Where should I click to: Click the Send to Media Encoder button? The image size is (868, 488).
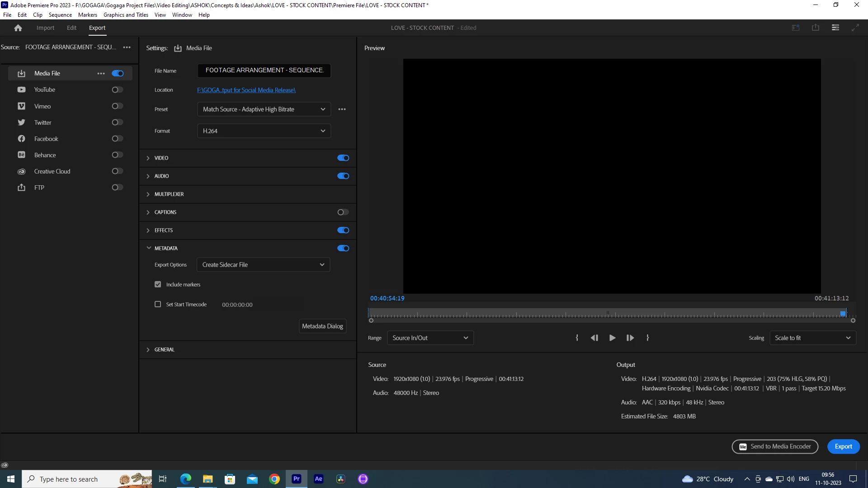[x=775, y=446]
